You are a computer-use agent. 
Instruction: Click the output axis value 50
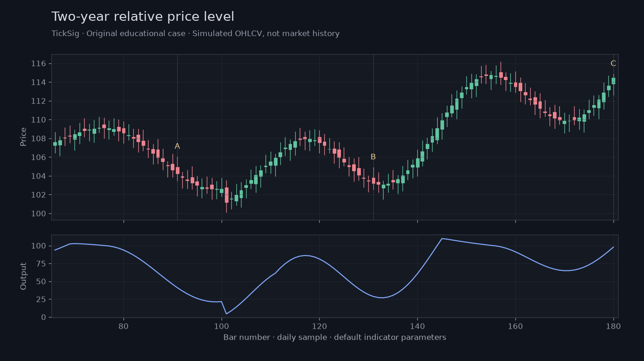[41, 281]
